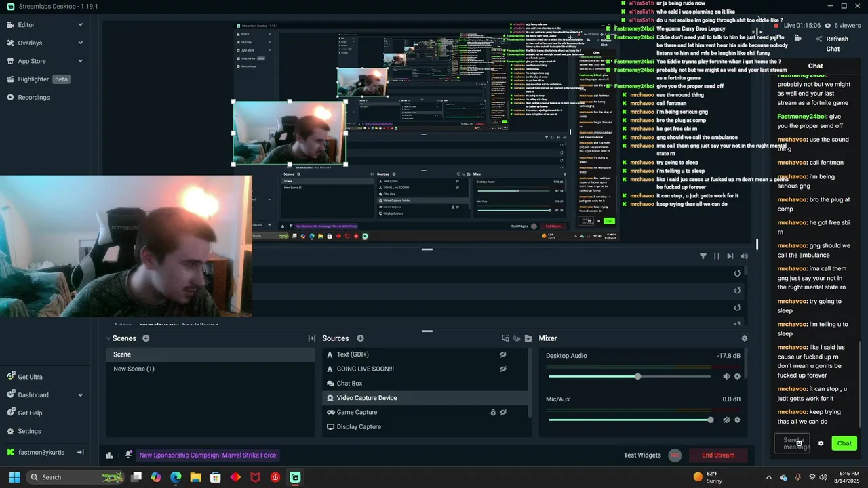This screenshot has width=868, height=488.
Task: Show the GOING LIVE SOON!!! source
Action: (x=503, y=369)
